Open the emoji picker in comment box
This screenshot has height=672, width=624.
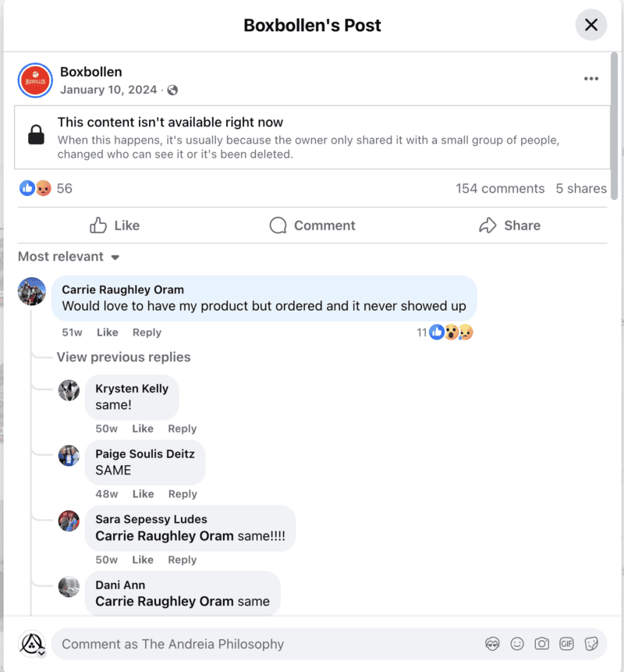coord(517,644)
